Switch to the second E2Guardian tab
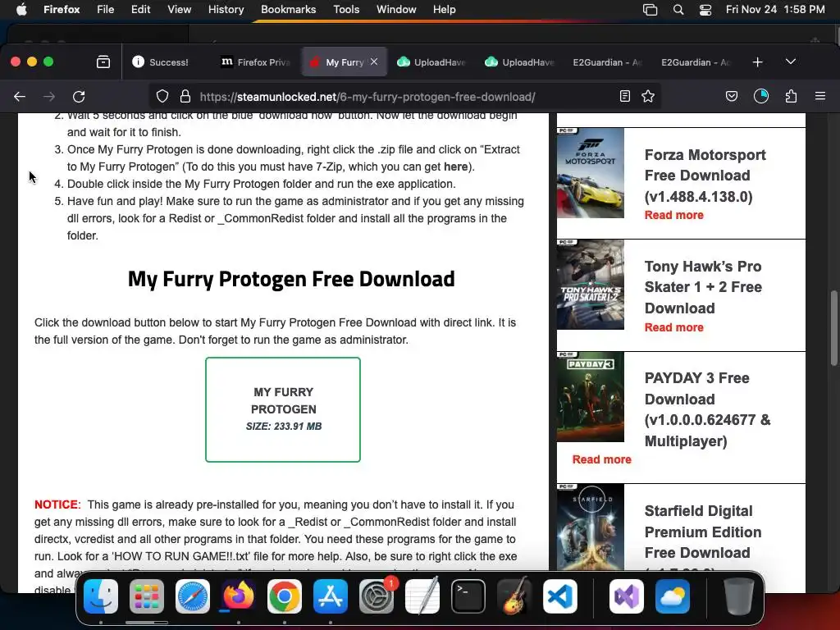This screenshot has height=630, width=840. pyautogui.click(x=696, y=62)
